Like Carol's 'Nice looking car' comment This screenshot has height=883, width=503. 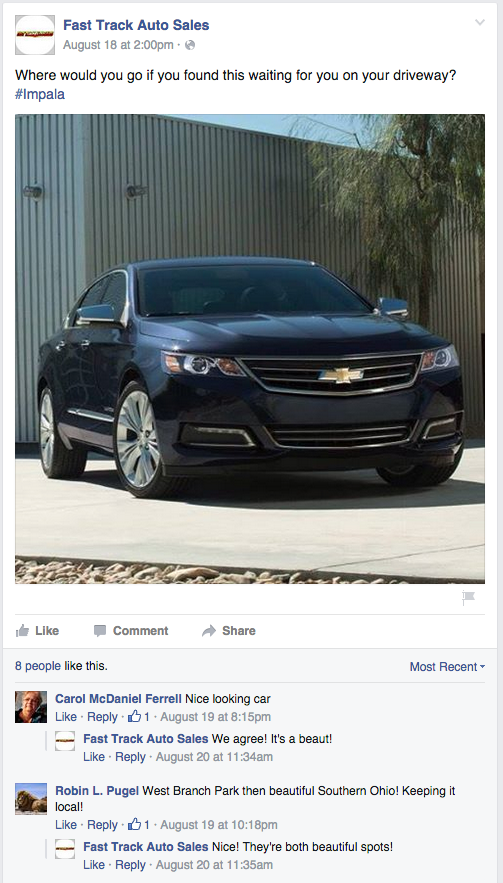click(x=66, y=717)
